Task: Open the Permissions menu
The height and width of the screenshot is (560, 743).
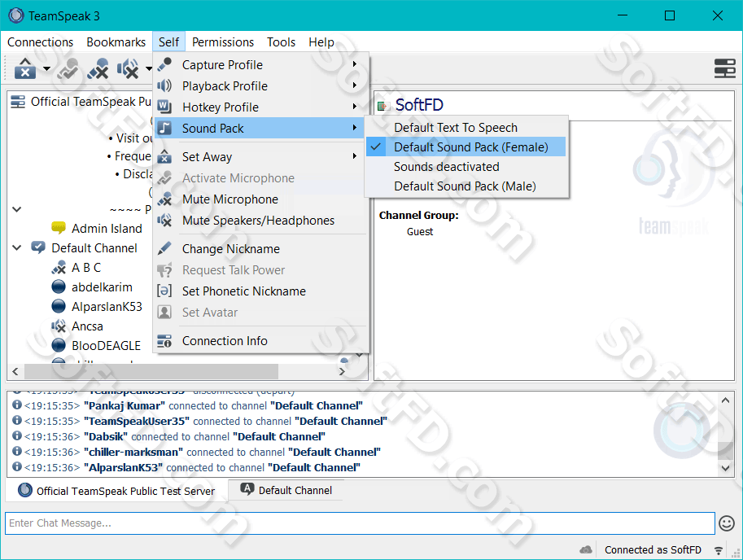Action: (223, 42)
